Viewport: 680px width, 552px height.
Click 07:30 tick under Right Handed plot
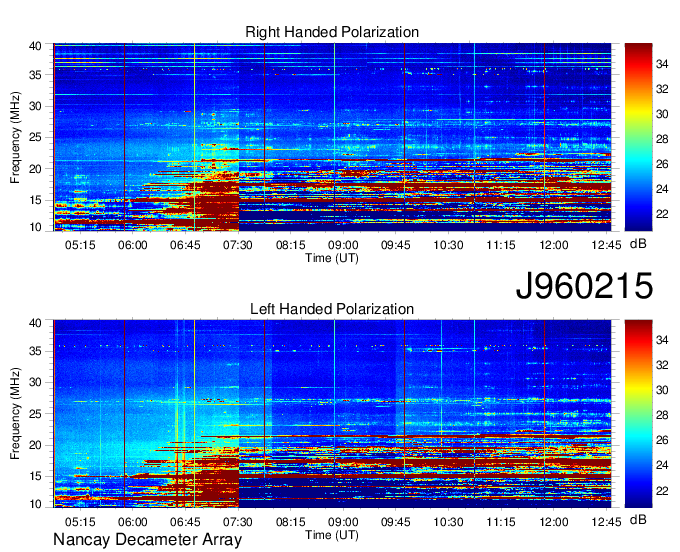tap(238, 245)
